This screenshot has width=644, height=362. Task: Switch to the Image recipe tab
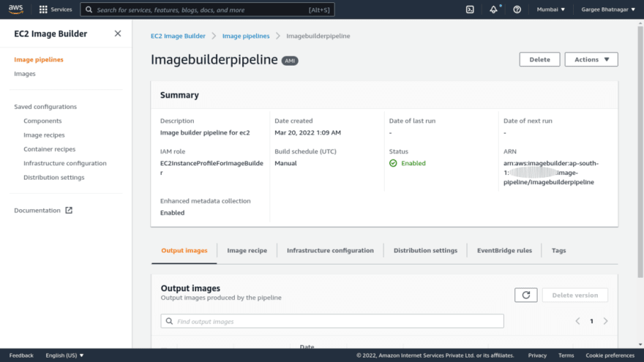click(x=247, y=250)
